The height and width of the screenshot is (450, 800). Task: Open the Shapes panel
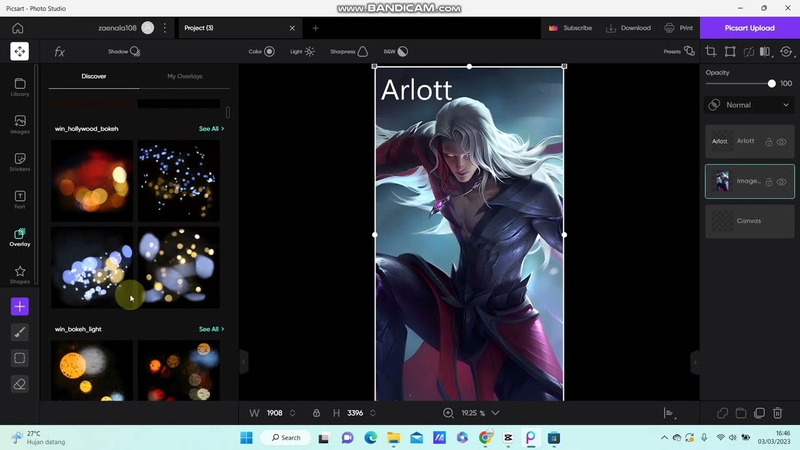(20, 273)
